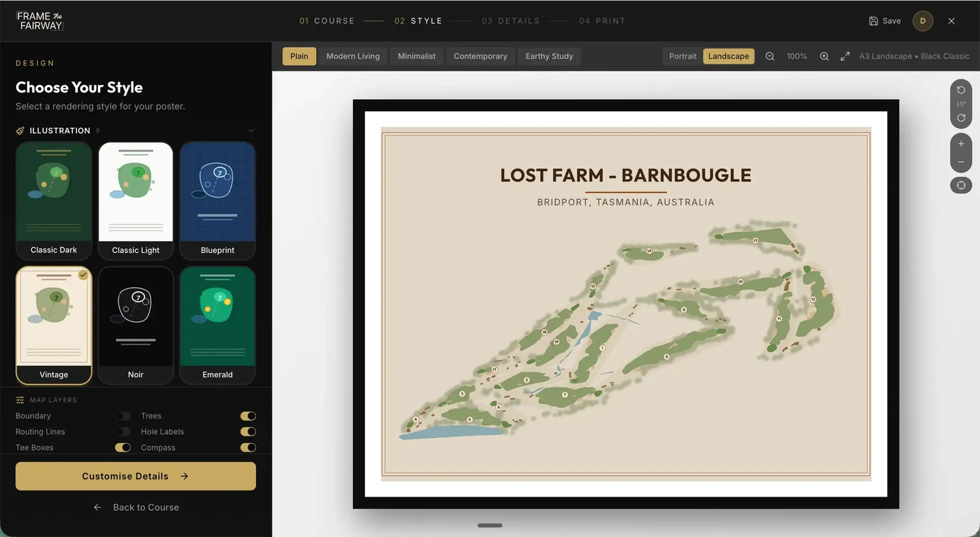Select the Earthy Study tab

[549, 56]
